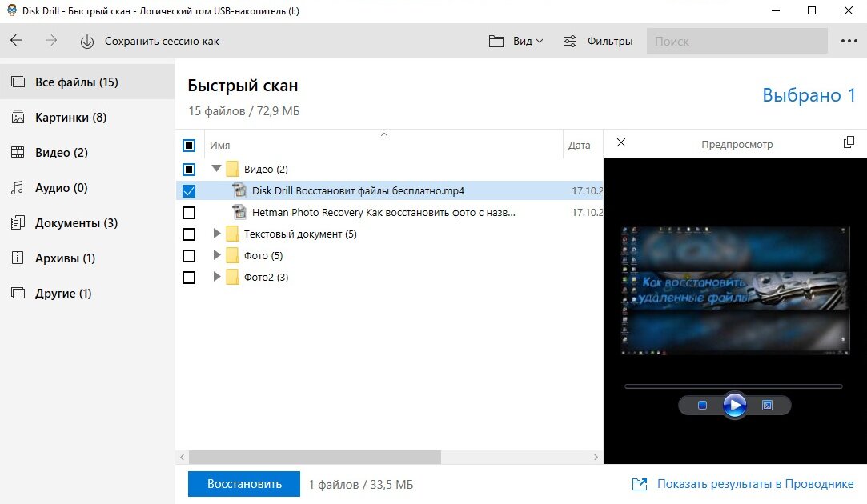Sort by the 'Дата' column header
This screenshot has height=504, width=867.
click(579, 146)
